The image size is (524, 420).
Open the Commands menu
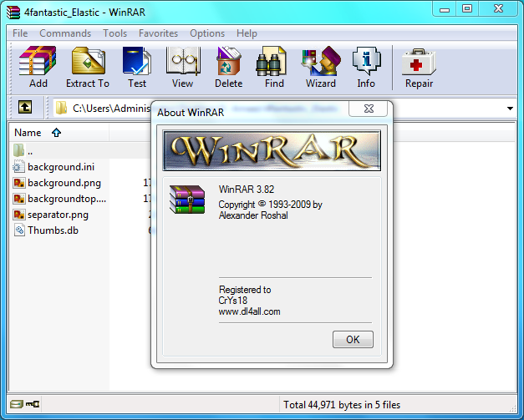pos(65,33)
